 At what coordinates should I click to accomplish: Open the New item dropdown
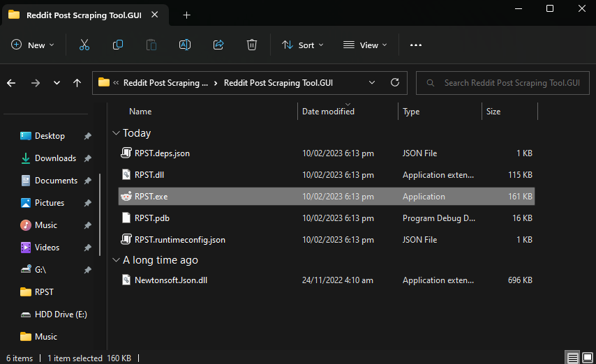[32, 45]
